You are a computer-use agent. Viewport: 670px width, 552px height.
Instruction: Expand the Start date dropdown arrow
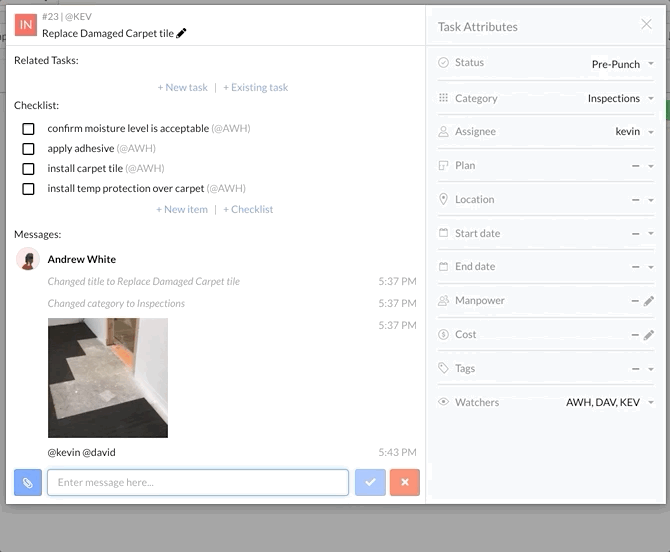coord(651,233)
